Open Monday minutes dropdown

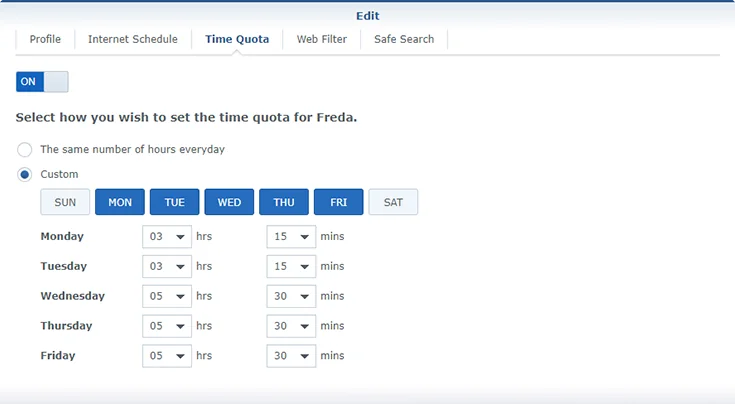pos(291,237)
